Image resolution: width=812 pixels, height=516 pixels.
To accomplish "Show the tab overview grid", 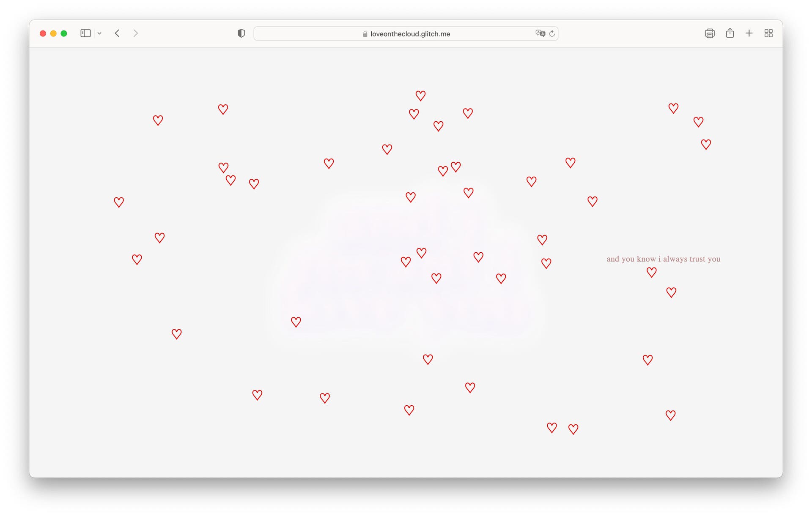I will coord(768,33).
